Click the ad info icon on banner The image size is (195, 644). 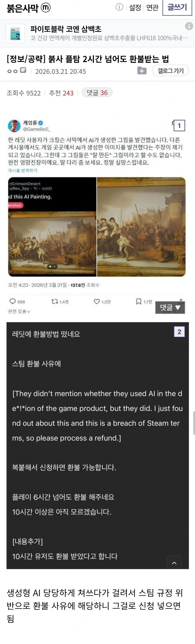[189, 26]
